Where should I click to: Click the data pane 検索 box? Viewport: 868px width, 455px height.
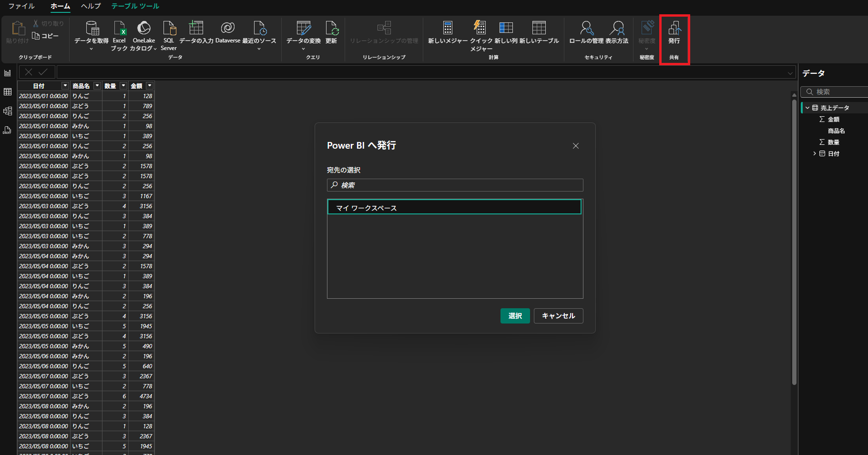834,92
